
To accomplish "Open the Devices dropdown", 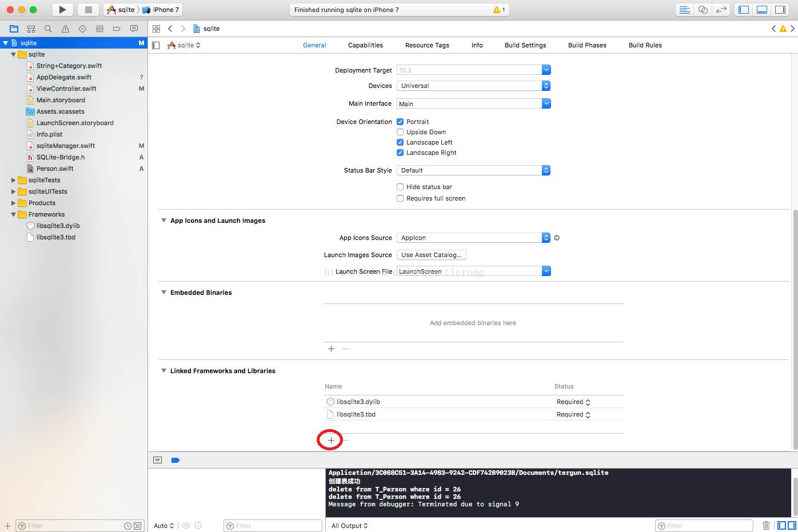I will 473,86.
